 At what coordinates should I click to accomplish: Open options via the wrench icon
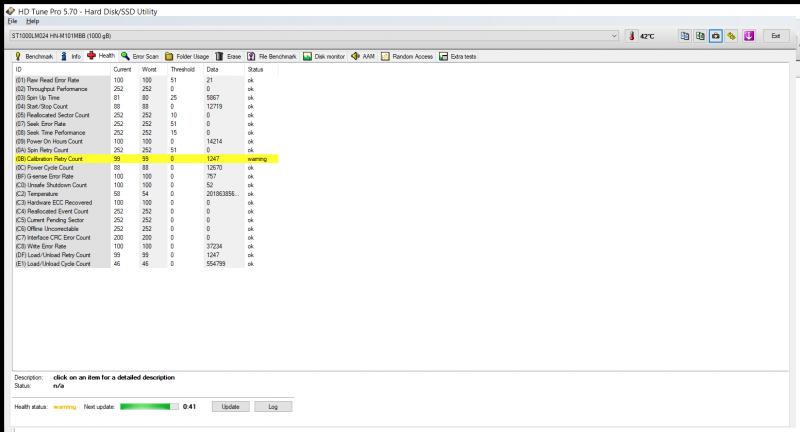coord(732,36)
